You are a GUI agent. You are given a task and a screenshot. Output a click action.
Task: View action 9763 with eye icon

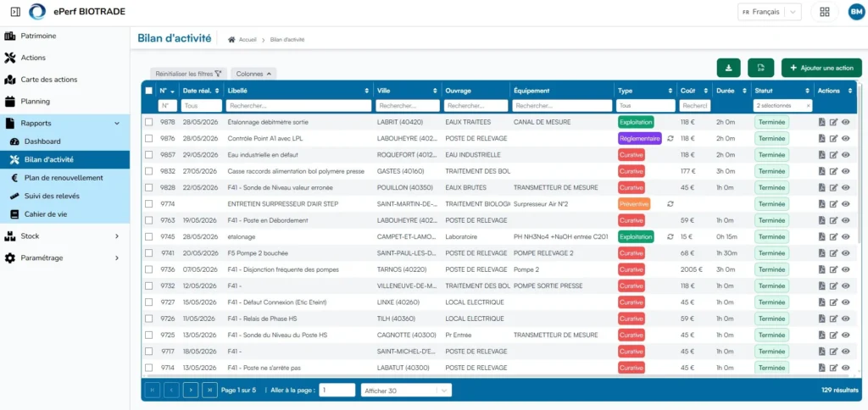point(845,221)
